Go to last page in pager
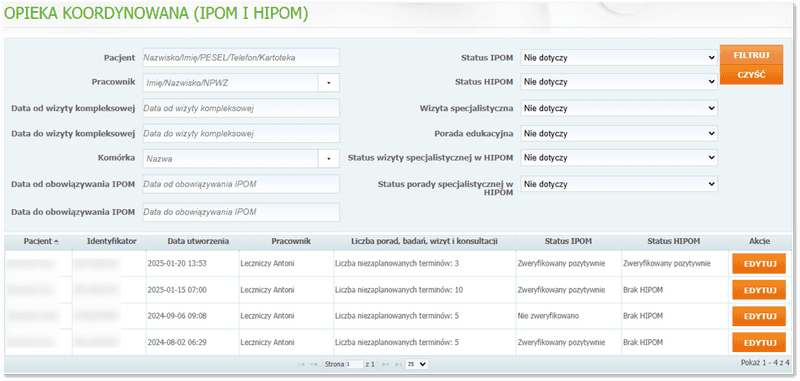800x381 pixels. pos(398,365)
